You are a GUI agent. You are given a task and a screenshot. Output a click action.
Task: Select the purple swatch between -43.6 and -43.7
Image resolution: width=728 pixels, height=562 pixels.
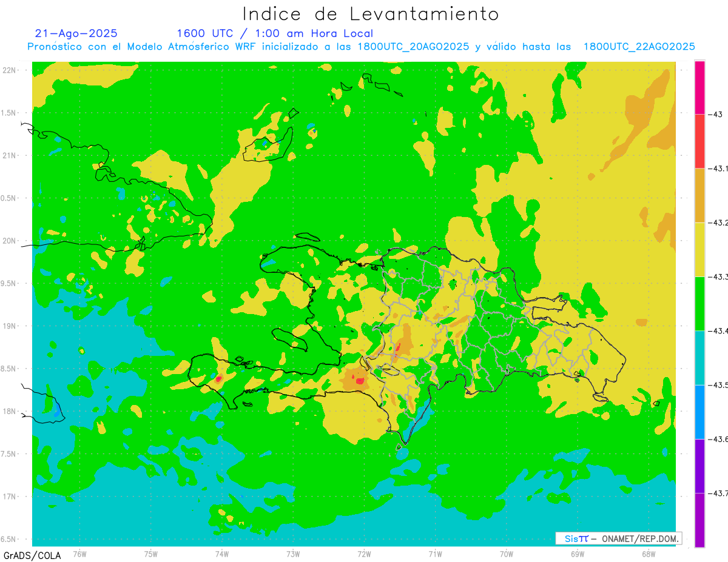pyautogui.click(x=699, y=466)
